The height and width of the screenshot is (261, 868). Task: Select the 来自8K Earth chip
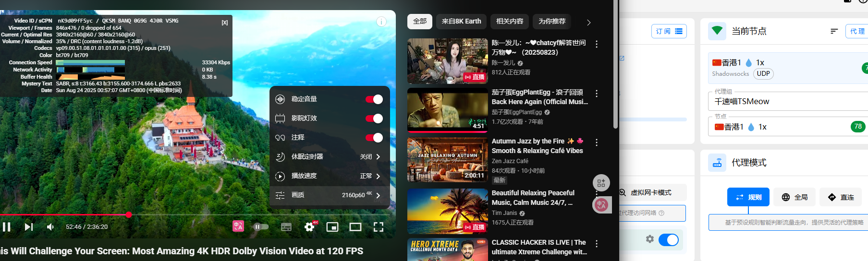click(x=462, y=22)
